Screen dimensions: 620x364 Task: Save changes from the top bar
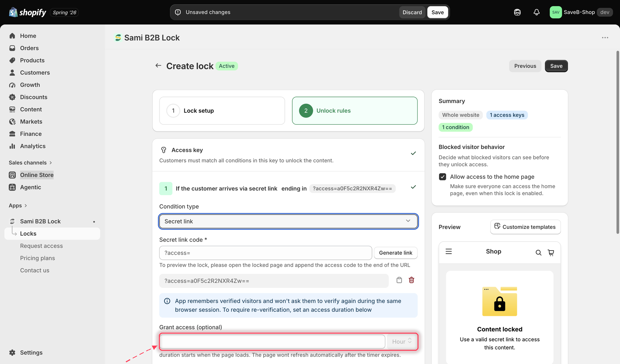438,12
